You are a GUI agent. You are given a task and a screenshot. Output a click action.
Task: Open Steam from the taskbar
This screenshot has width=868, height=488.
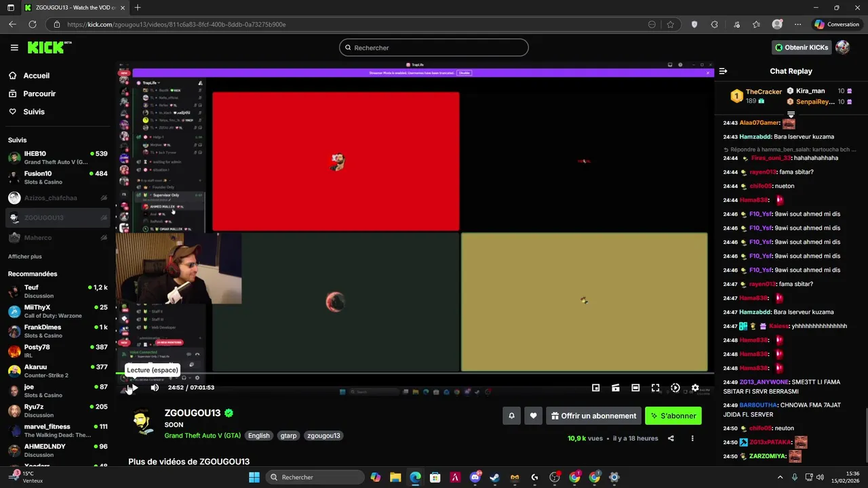click(x=494, y=477)
